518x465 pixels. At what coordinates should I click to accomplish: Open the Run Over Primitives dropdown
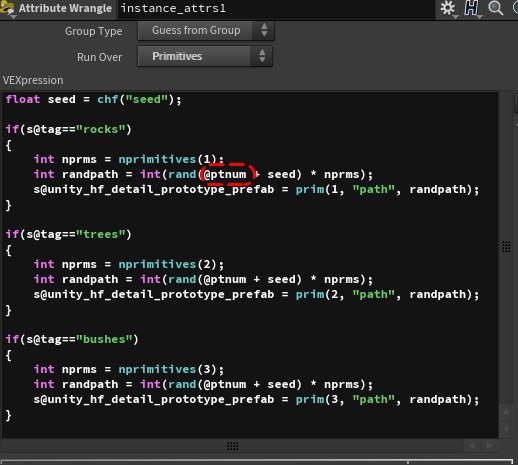click(x=205, y=56)
